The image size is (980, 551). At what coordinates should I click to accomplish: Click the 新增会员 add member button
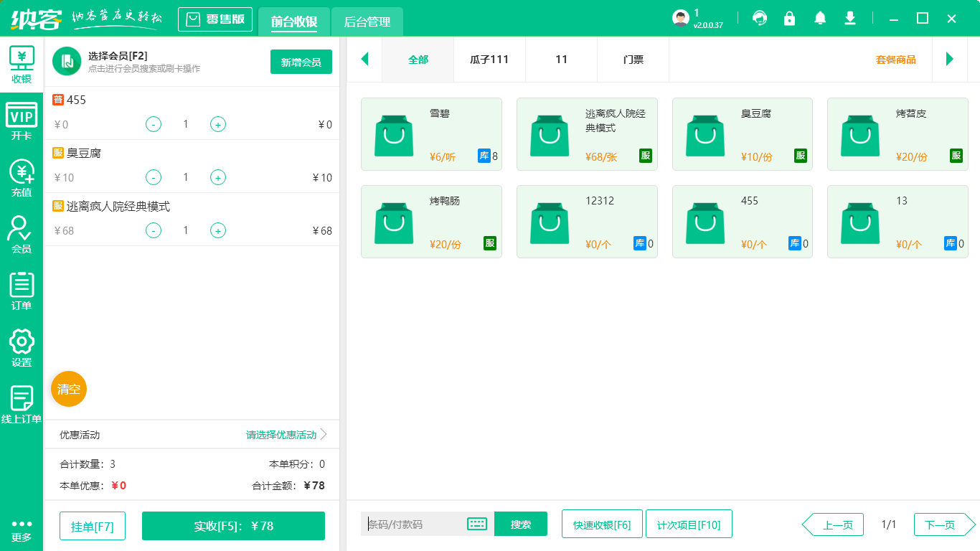pos(301,62)
